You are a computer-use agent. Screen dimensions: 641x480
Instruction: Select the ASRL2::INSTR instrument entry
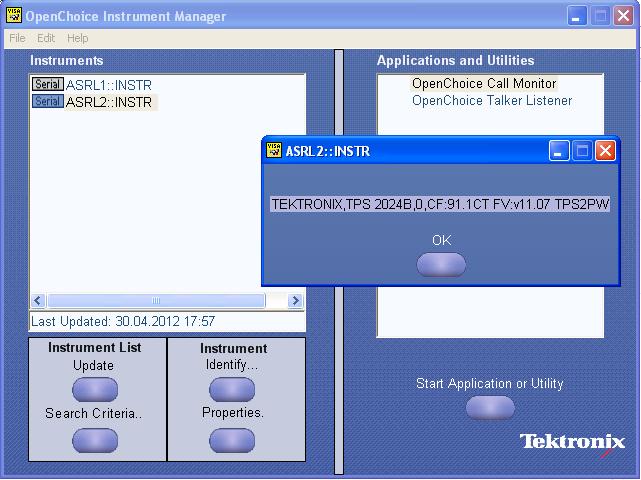pos(109,102)
